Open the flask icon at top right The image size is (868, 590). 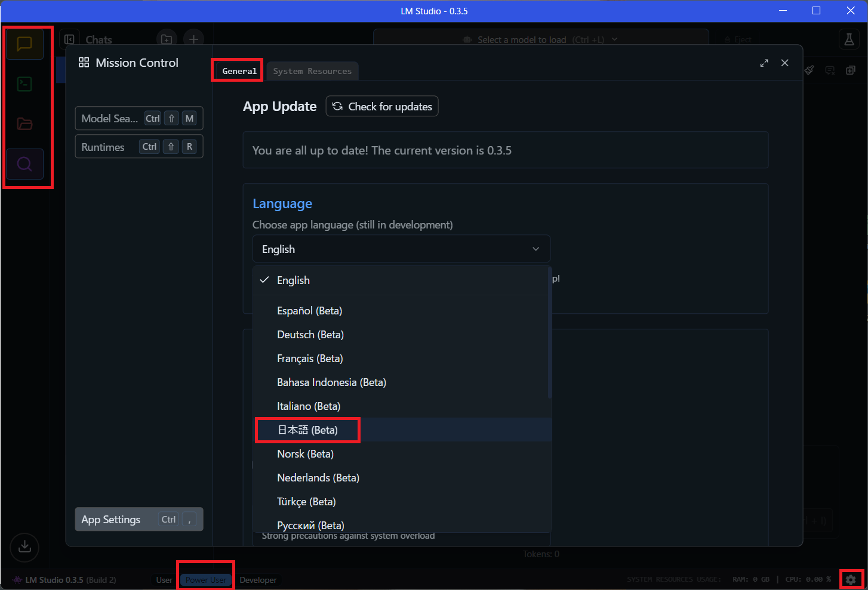click(x=849, y=39)
